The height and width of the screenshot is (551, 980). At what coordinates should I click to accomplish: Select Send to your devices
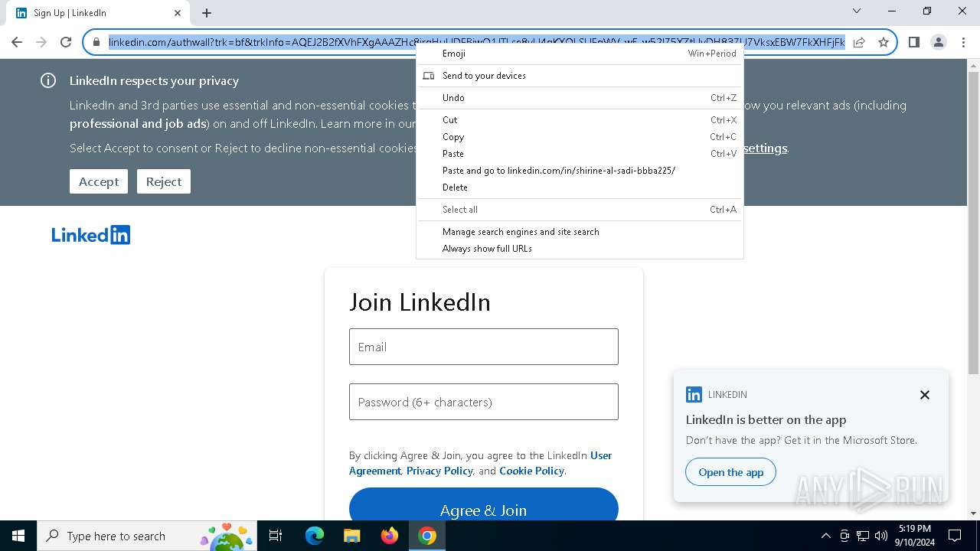point(580,76)
